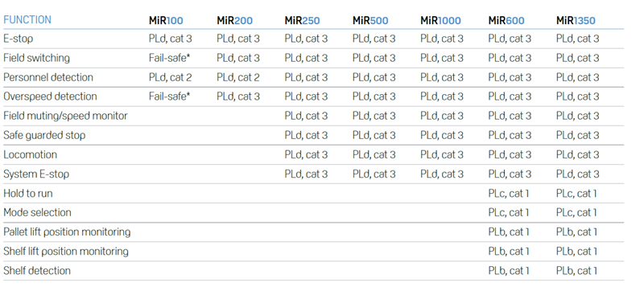Select the MiR1350 column header
644x291 pixels.
point(576,20)
